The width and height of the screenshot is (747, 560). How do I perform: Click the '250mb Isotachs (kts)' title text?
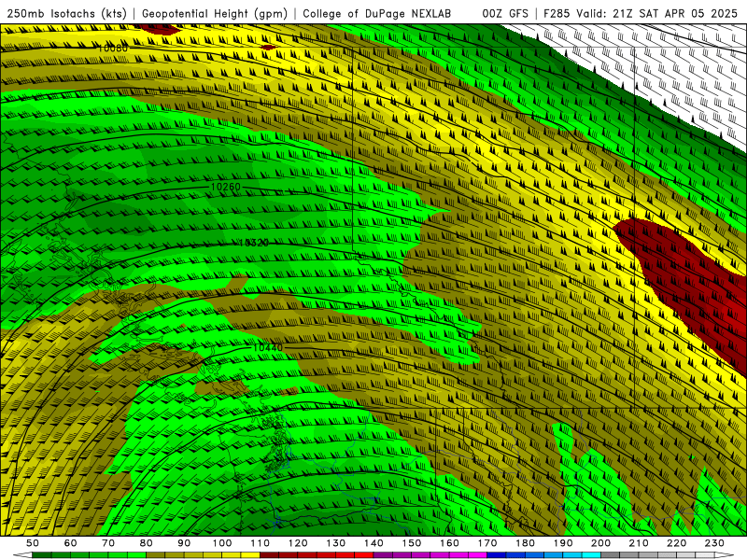pos(67,14)
